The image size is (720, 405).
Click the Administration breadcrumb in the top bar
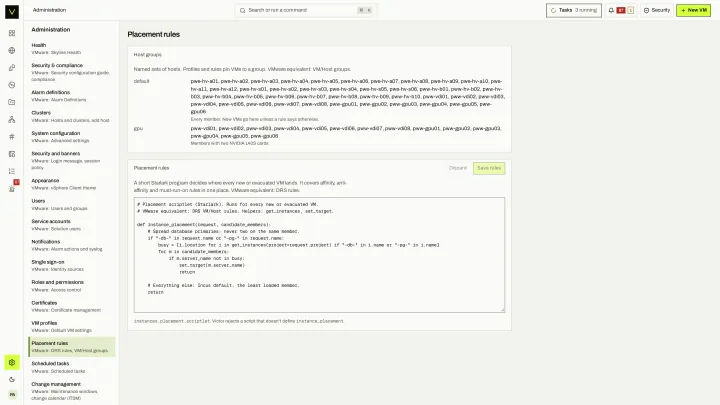[49, 10]
